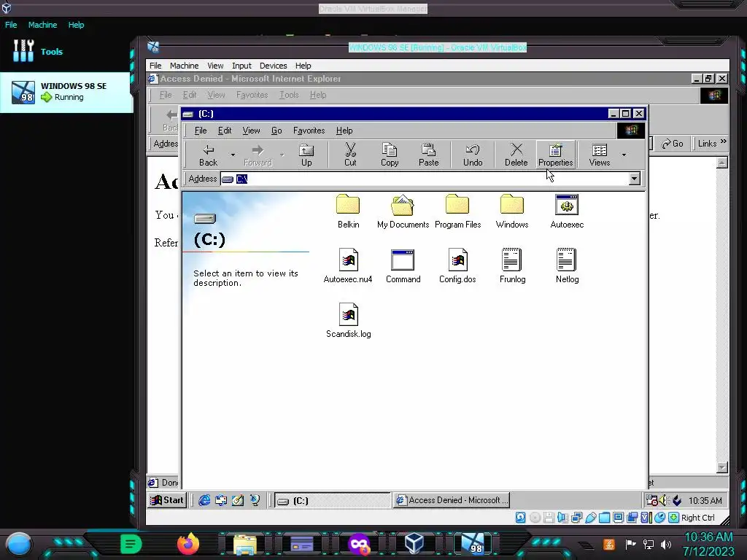Click VirtualBox mouse integration indicator
This screenshot has width=747, height=560.
click(659, 518)
